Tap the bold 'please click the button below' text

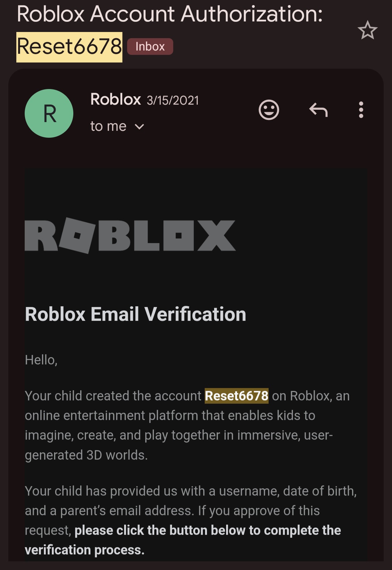(x=208, y=530)
